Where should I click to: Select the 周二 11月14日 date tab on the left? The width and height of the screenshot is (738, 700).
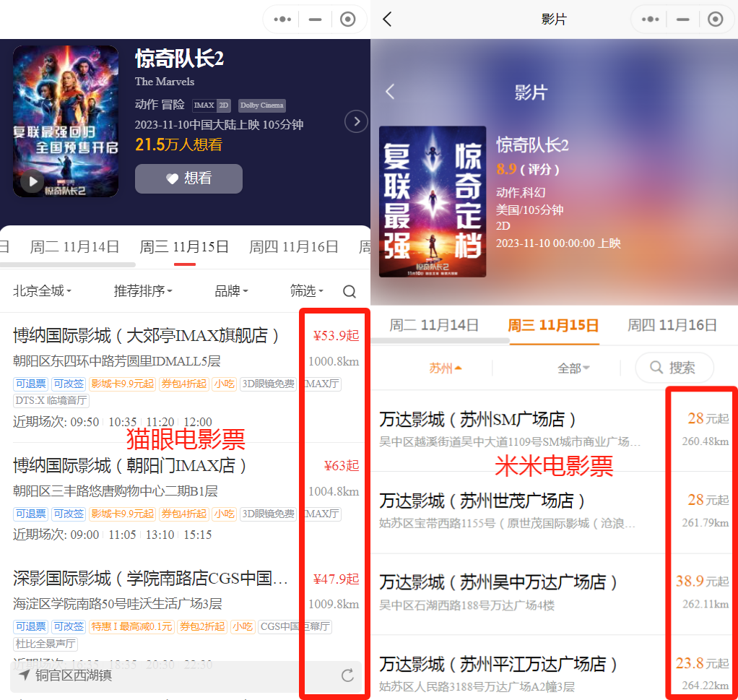coord(74,246)
